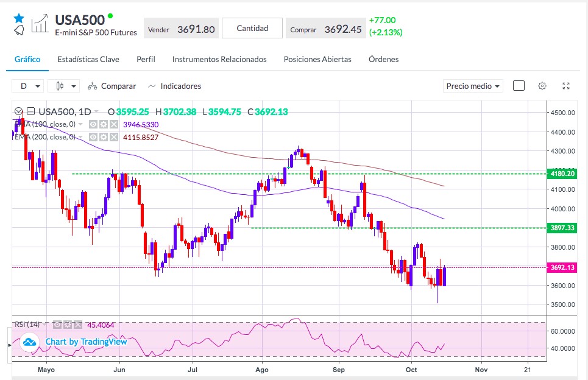Expand chart to fullscreen
Screen dimensions: 588x380
(566, 86)
